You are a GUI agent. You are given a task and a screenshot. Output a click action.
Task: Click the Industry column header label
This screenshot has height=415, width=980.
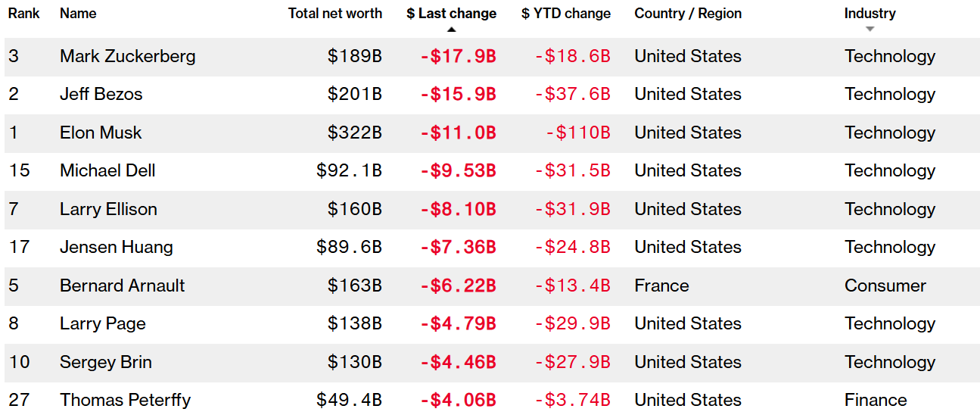tap(870, 14)
